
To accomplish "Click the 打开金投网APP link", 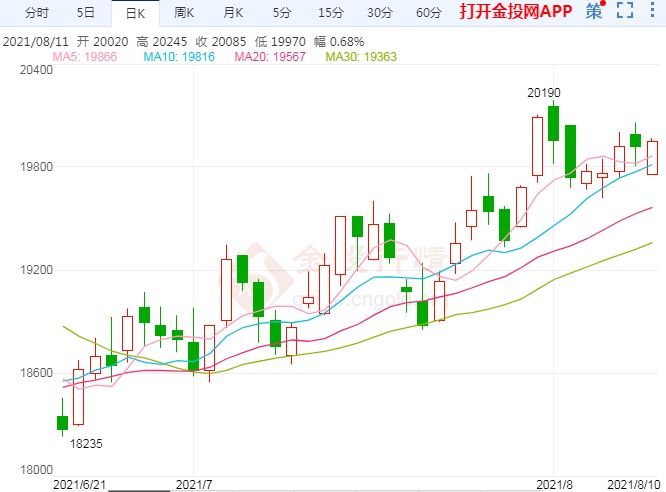I will click(x=516, y=11).
